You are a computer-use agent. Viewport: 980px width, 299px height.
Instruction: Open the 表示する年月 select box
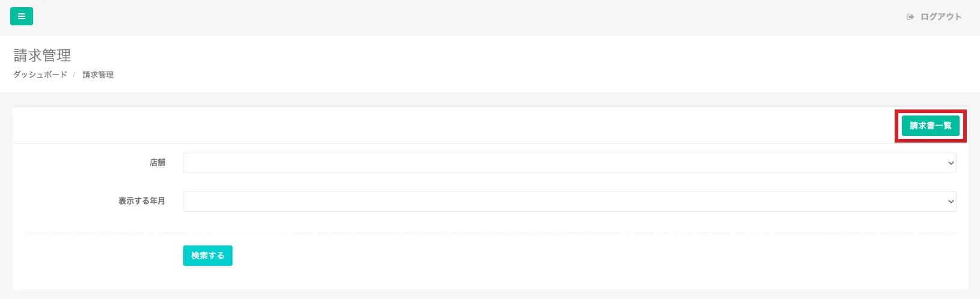pos(565,202)
